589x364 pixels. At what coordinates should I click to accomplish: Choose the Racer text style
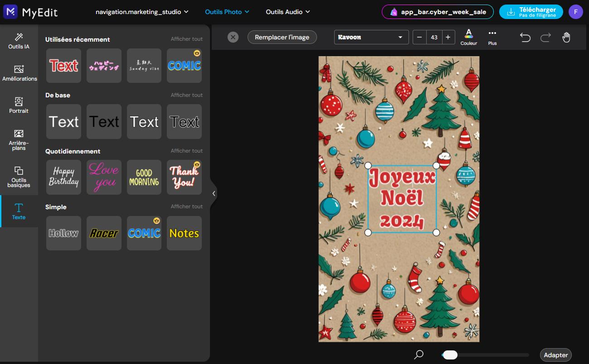click(x=104, y=233)
